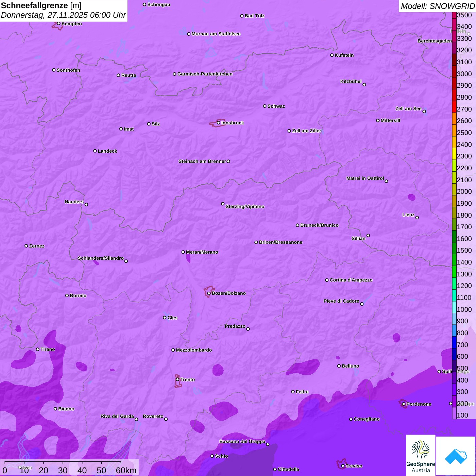Click the Matrei in Osttirol label
This screenshot has height=476, width=476.
pyautogui.click(x=365, y=178)
